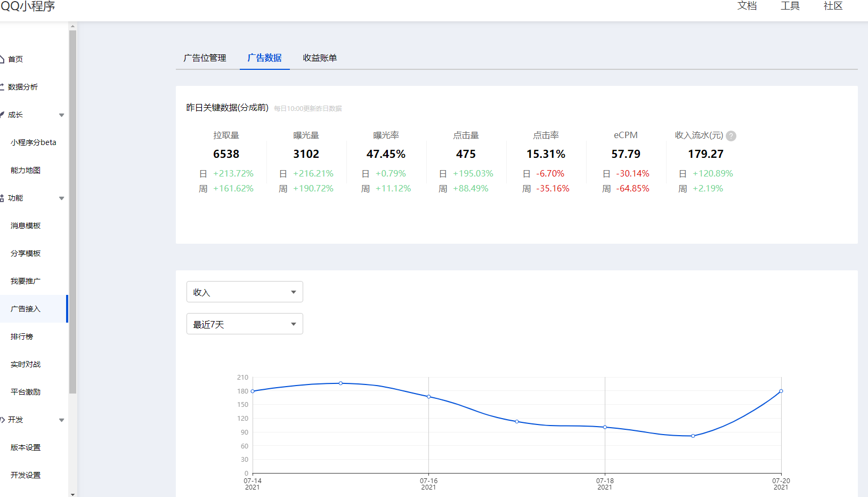Click the 昨日关键数据(分成前) heading
Image resolution: width=868 pixels, height=497 pixels.
click(227, 108)
